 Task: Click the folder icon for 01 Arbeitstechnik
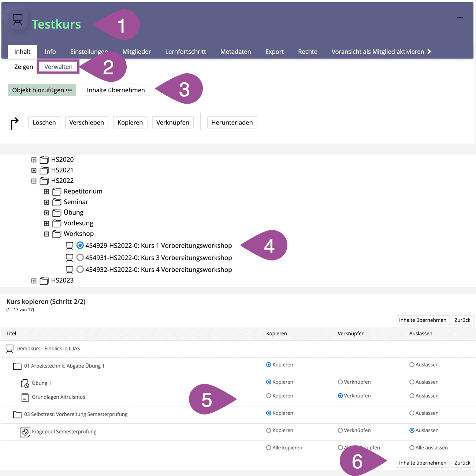tap(17, 366)
